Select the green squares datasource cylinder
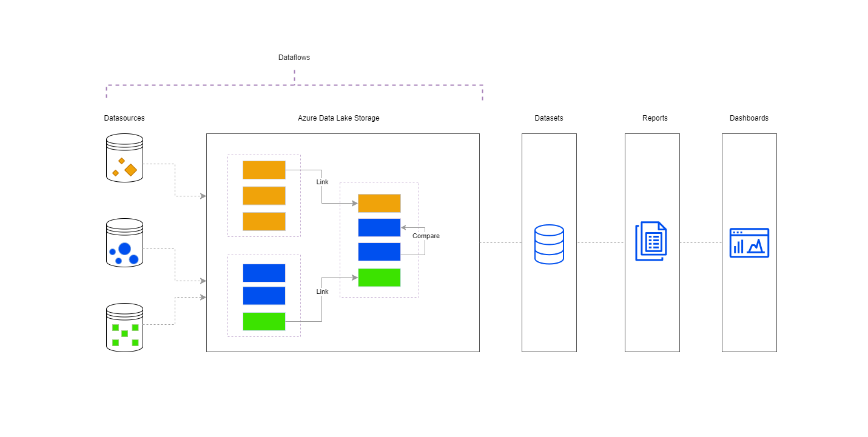 124,328
